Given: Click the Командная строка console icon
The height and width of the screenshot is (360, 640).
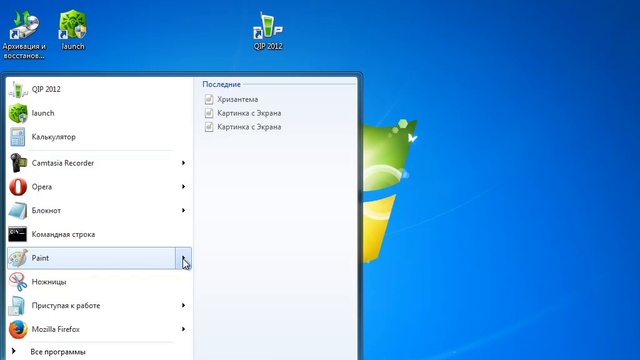Looking at the screenshot, I should (x=18, y=234).
